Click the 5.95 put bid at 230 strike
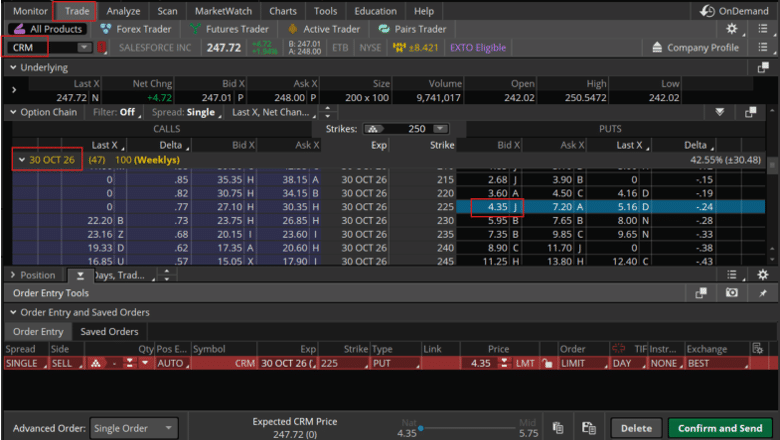Image resolution: width=780 pixels, height=440 pixels. point(497,220)
